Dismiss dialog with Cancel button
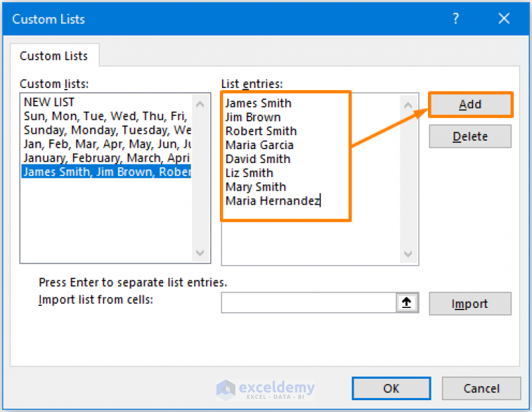This screenshot has height=412, width=532. click(x=481, y=388)
